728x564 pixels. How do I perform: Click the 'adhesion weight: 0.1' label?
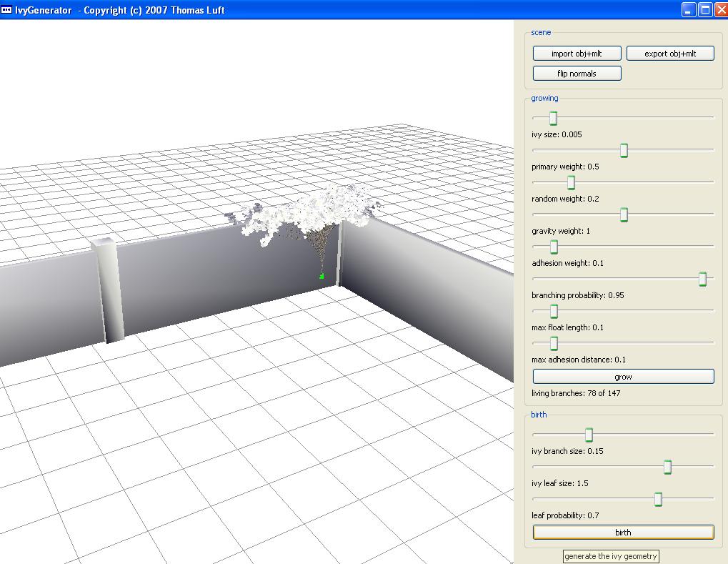(567, 263)
